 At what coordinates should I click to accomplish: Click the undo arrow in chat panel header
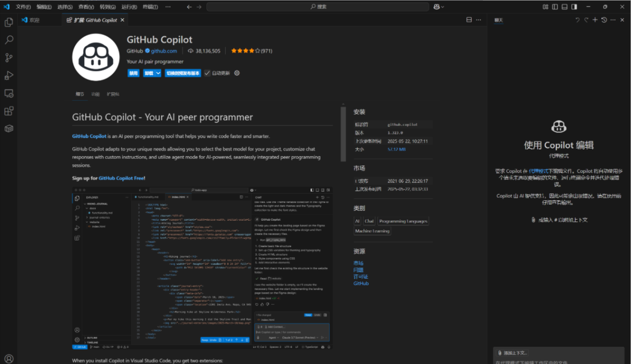click(x=577, y=20)
